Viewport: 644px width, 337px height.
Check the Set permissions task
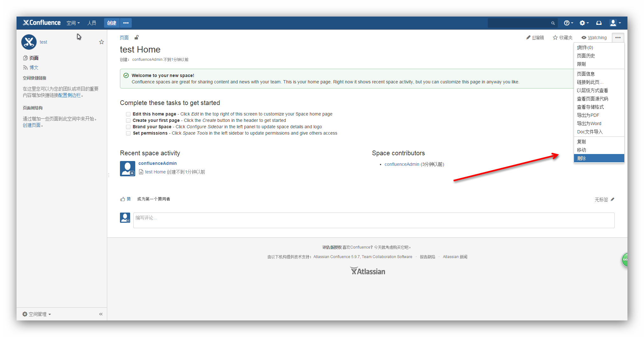click(x=128, y=133)
